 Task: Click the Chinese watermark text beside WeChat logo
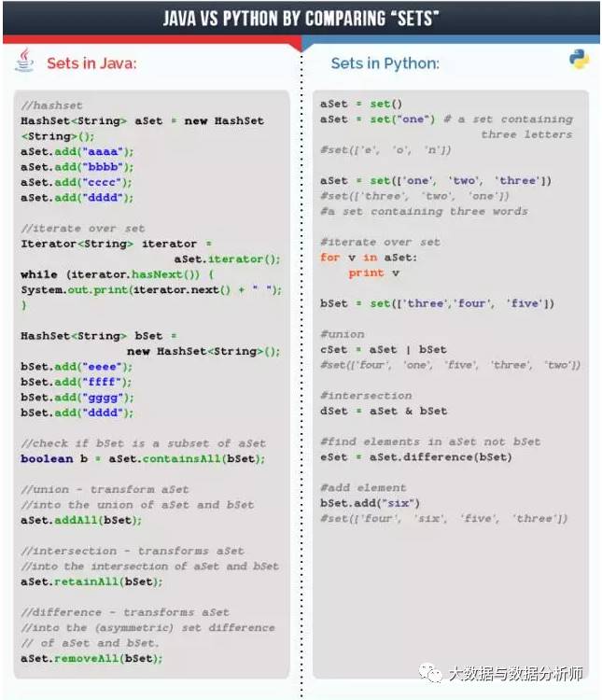click(x=515, y=673)
